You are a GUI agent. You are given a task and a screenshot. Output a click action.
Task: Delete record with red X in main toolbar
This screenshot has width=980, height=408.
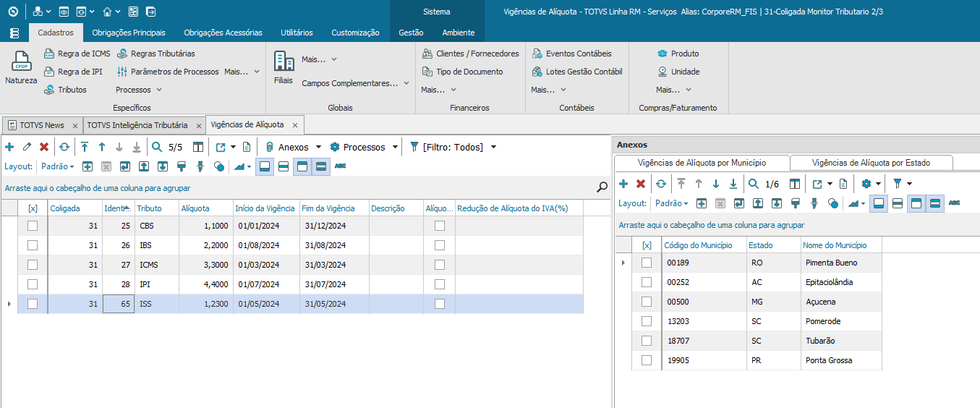click(44, 147)
